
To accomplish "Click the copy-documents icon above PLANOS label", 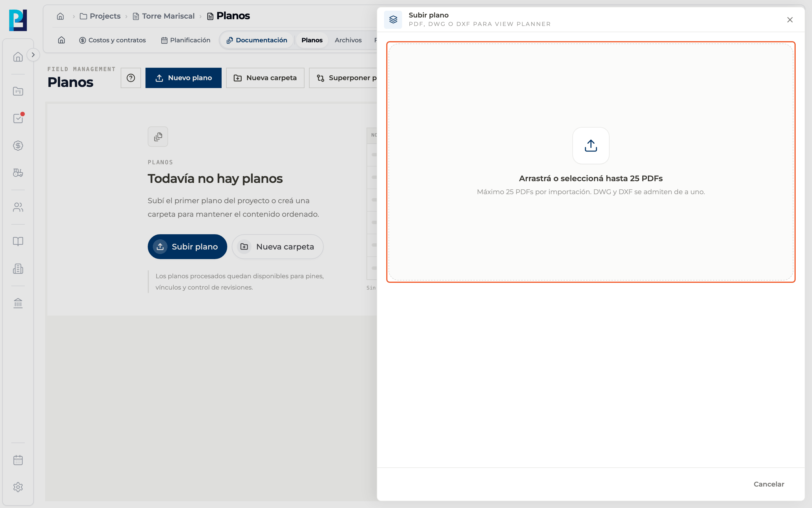I will pos(158,137).
